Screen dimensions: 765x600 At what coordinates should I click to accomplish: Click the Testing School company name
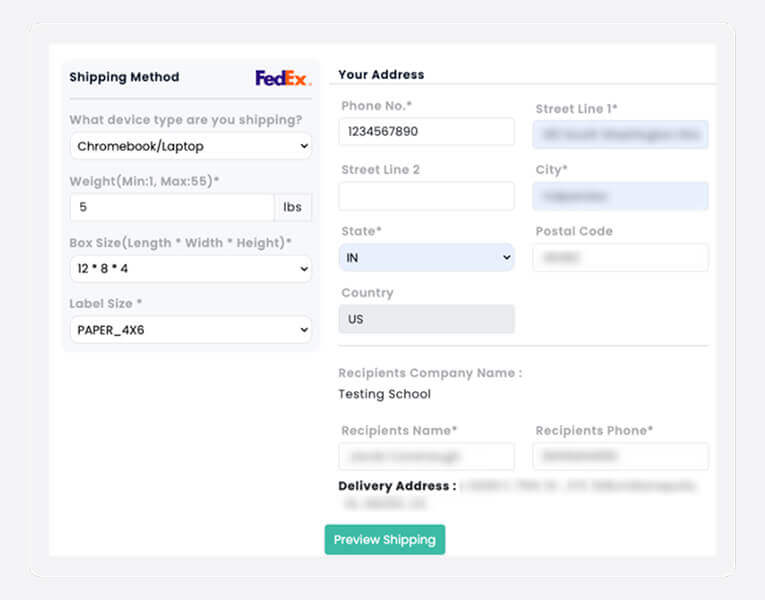click(385, 394)
